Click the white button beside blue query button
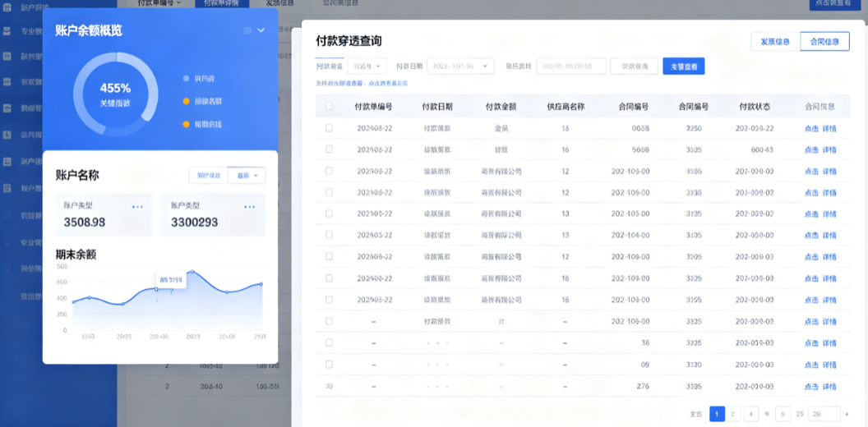 coord(634,66)
